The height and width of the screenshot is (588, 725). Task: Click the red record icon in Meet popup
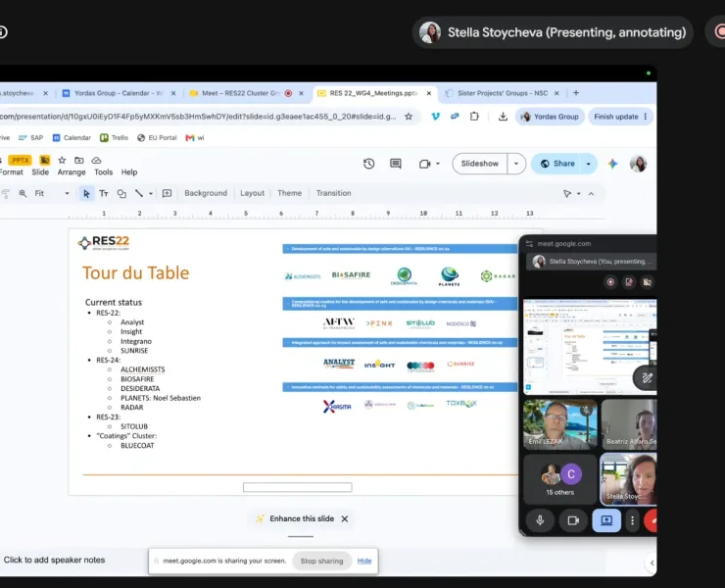click(x=610, y=282)
